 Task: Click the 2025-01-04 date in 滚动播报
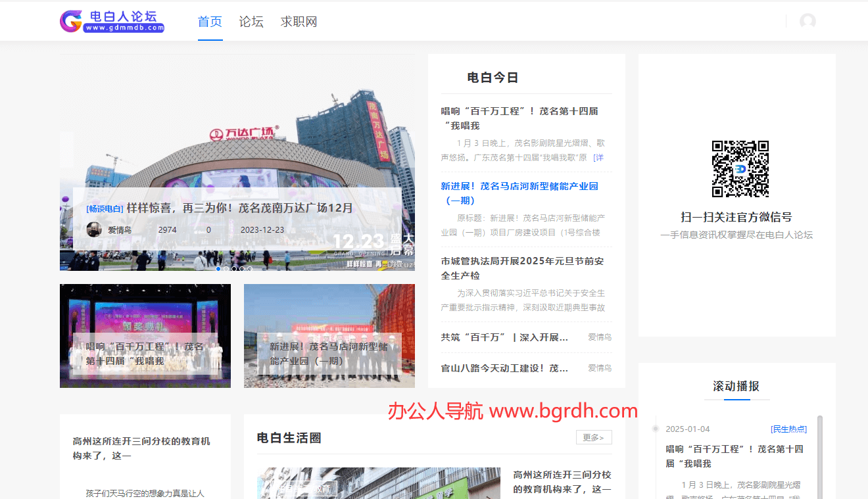[688, 429]
